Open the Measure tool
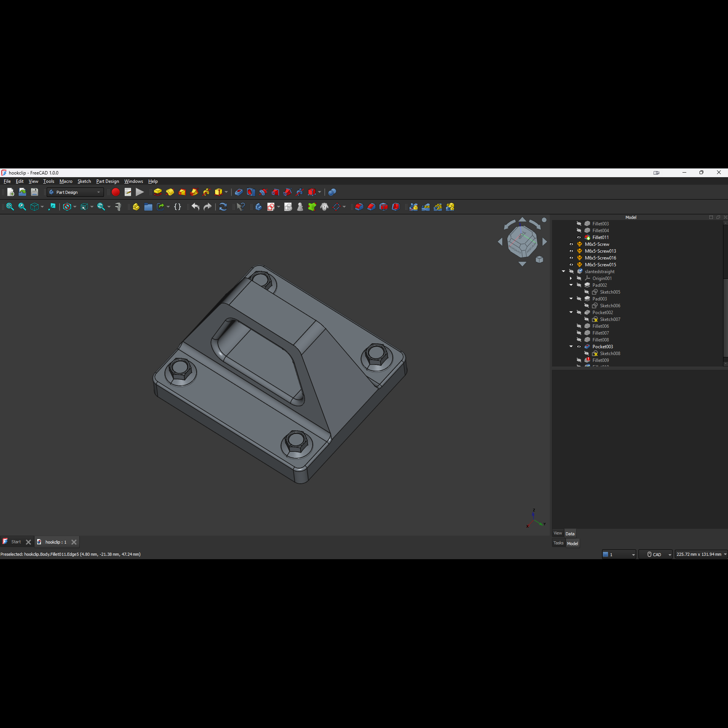This screenshot has width=728, height=728. click(x=118, y=207)
